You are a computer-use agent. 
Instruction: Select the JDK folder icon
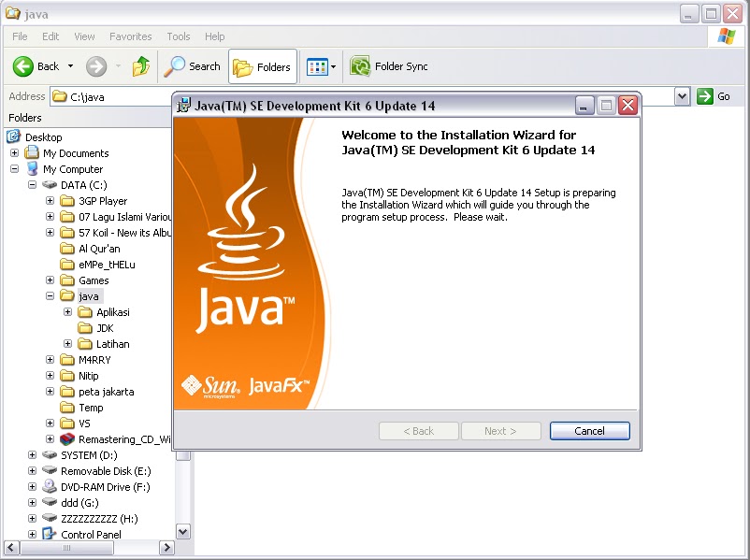[85, 328]
